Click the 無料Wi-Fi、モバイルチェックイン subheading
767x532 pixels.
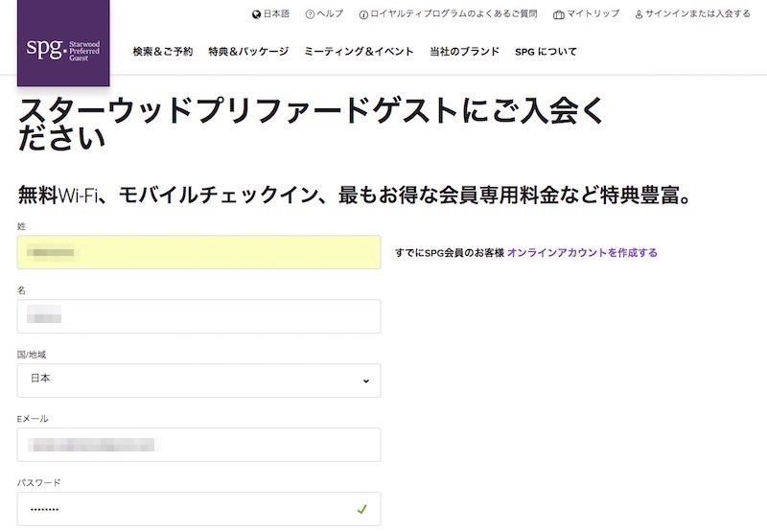tap(355, 196)
